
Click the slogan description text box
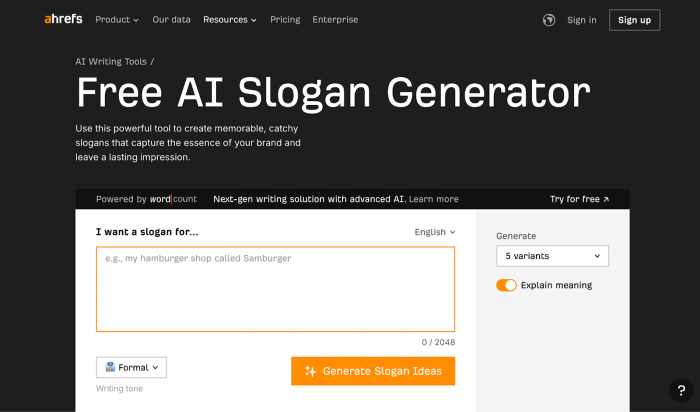pyautogui.click(x=275, y=289)
